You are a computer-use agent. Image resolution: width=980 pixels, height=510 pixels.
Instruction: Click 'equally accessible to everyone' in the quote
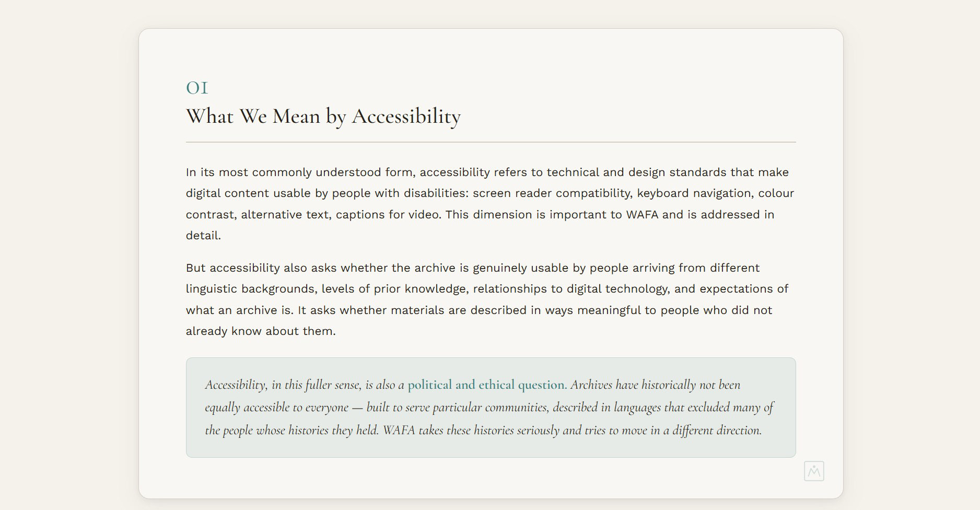coord(276,408)
